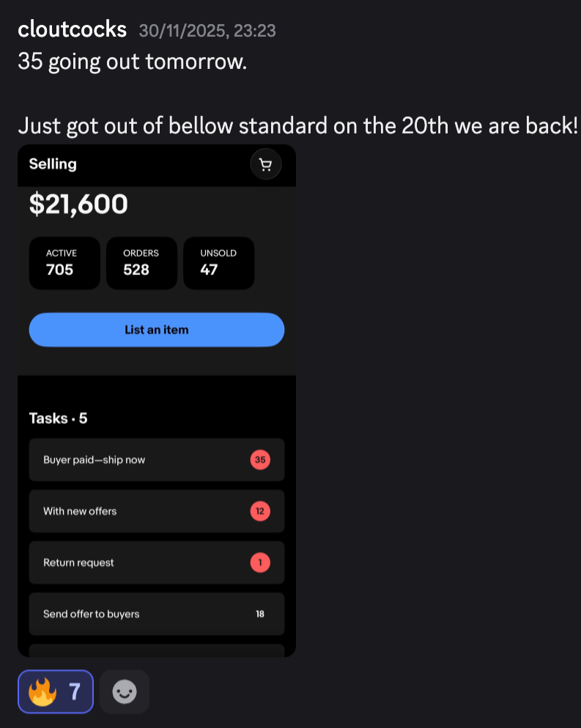Screen dimensions: 581x728
Task: Select the UNSOLD 47 stat card
Action: (218, 263)
